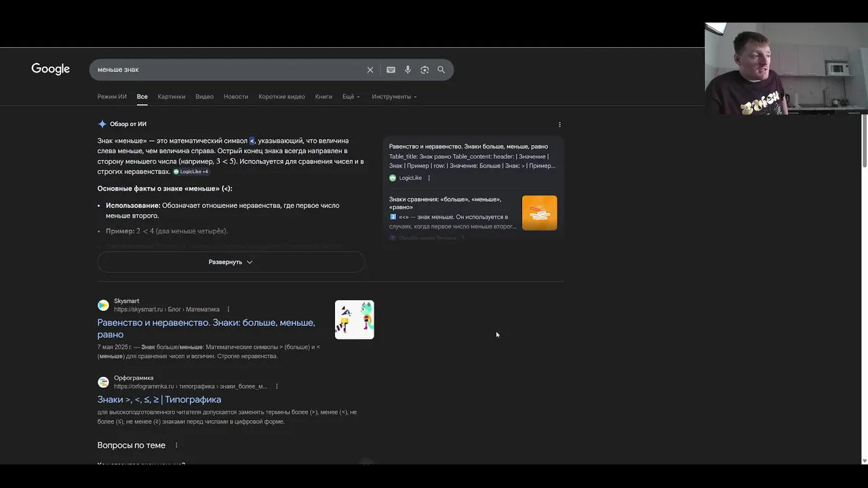Open Знаки сравнения source card link
The image size is (868, 488).
[x=445, y=203]
